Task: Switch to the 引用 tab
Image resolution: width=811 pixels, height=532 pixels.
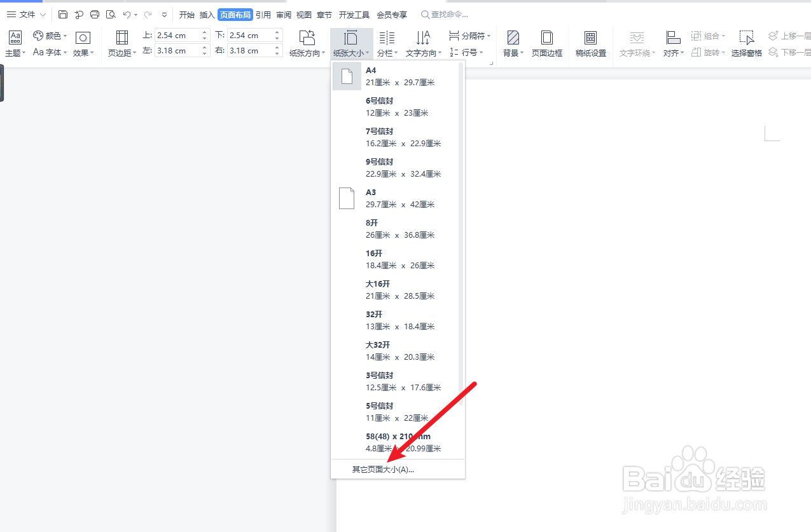Action: click(263, 14)
